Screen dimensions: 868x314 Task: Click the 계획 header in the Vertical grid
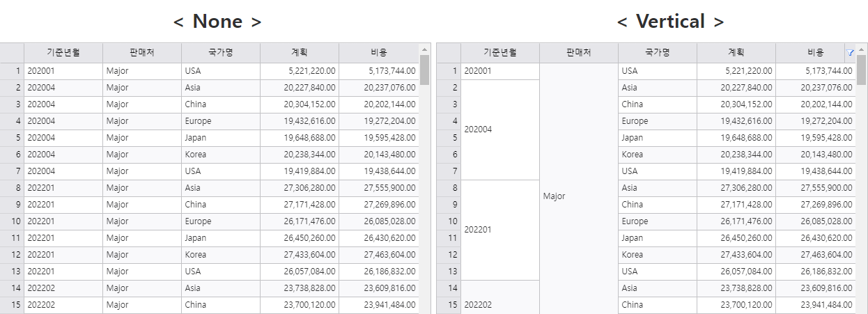point(736,53)
